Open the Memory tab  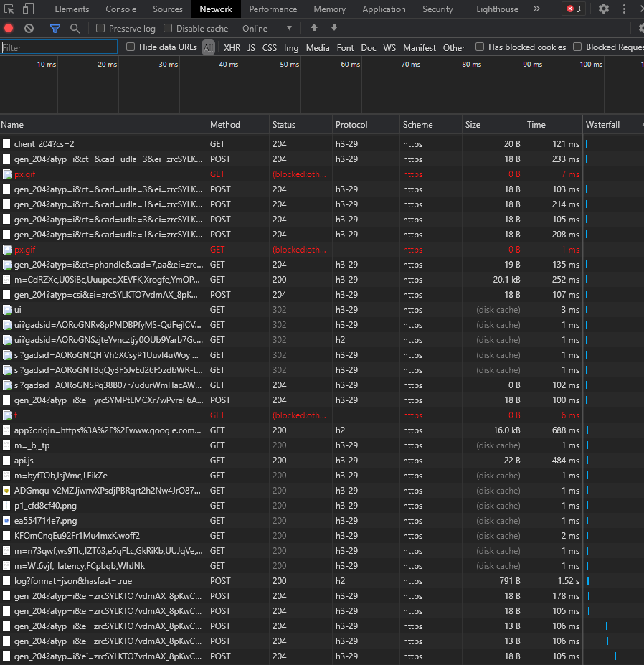pyautogui.click(x=329, y=9)
